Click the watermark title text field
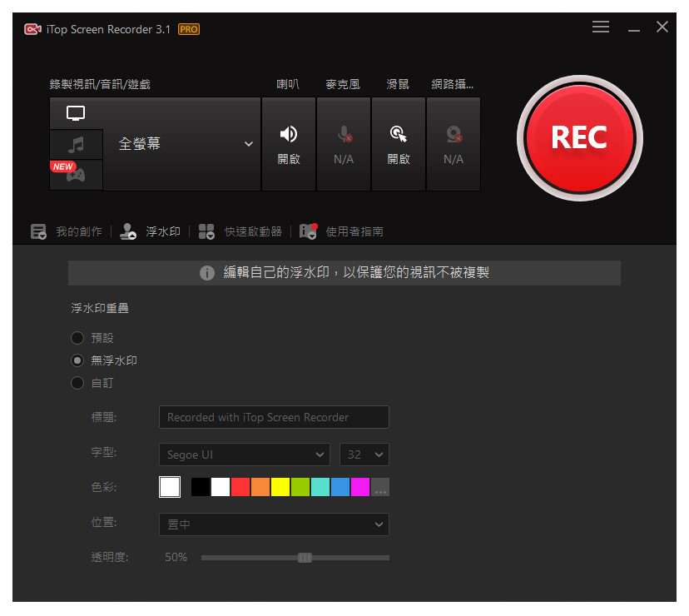The image size is (689, 616). coord(274,417)
